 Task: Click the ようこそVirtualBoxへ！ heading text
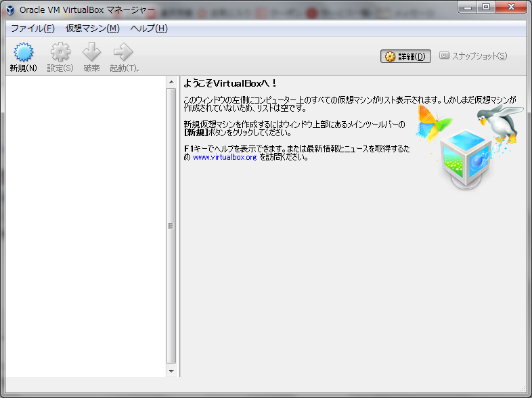pyautogui.click(x=230, y=83)
